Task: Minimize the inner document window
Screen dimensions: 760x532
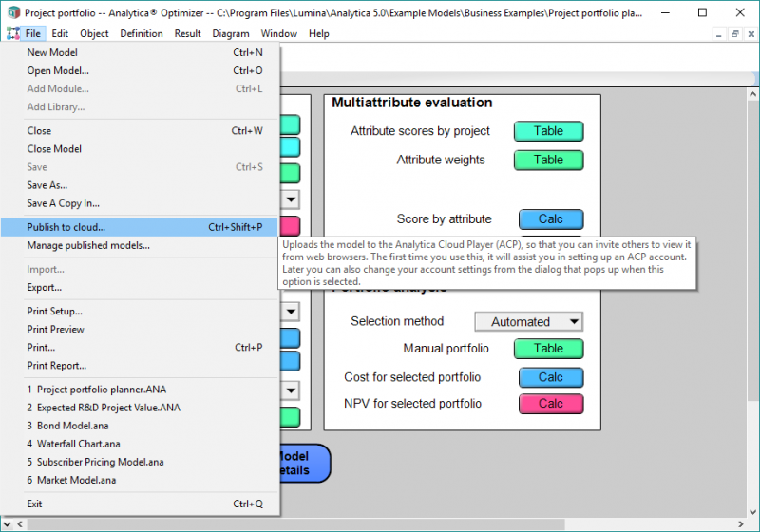Action: click(719, 34)
